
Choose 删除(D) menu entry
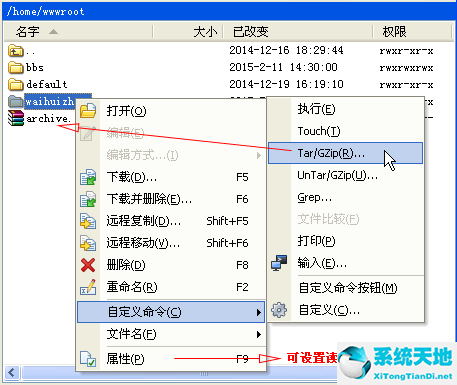click(x=171, y=265)
